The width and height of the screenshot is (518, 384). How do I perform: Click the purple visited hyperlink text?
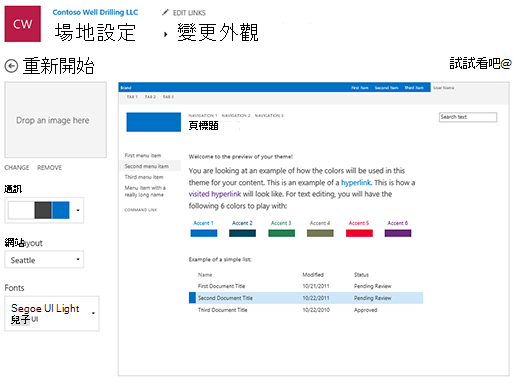tap(215, 194)
